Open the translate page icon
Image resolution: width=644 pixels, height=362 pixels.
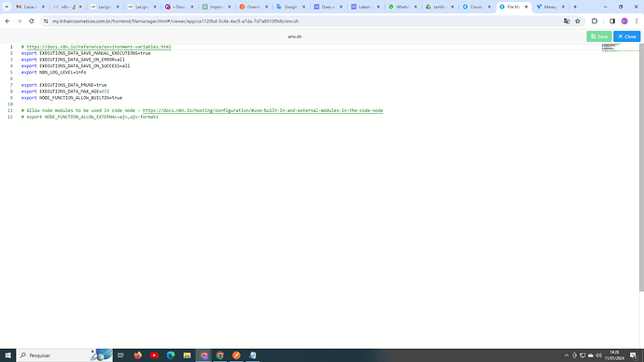tap(567, 21)
